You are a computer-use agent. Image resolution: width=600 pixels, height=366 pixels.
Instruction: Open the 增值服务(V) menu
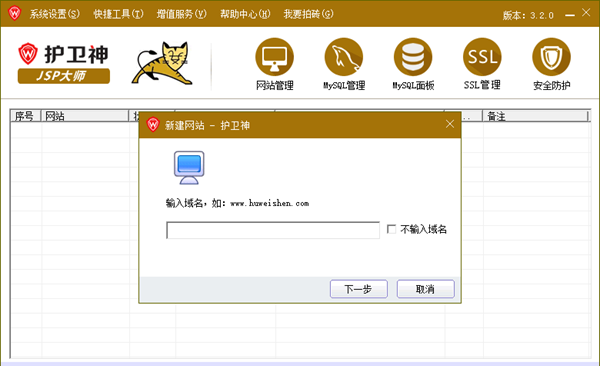[x=181, y=14]
